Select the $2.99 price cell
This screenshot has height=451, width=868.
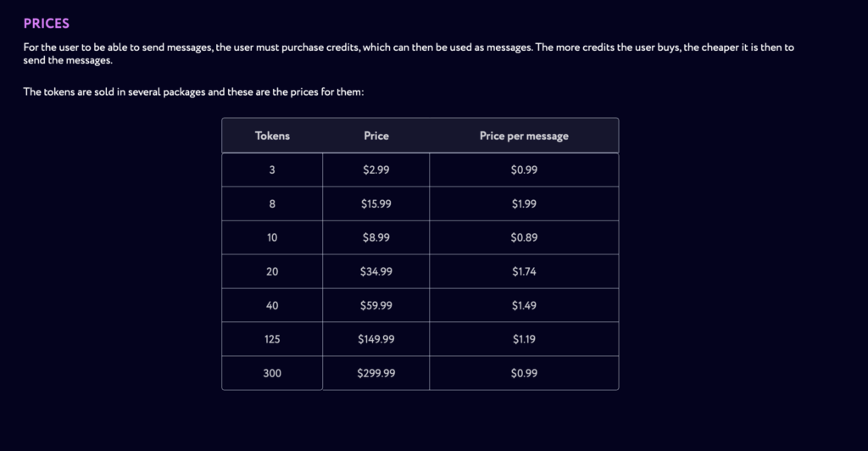pos(376,170)
